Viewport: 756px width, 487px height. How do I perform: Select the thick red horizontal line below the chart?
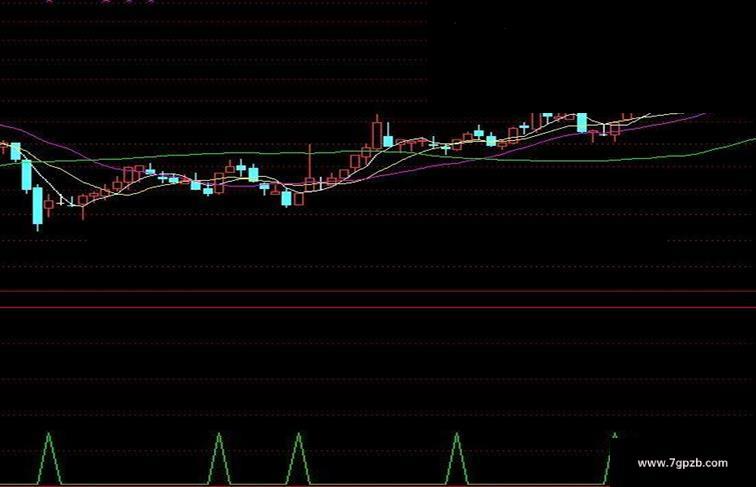pos(378,307)
